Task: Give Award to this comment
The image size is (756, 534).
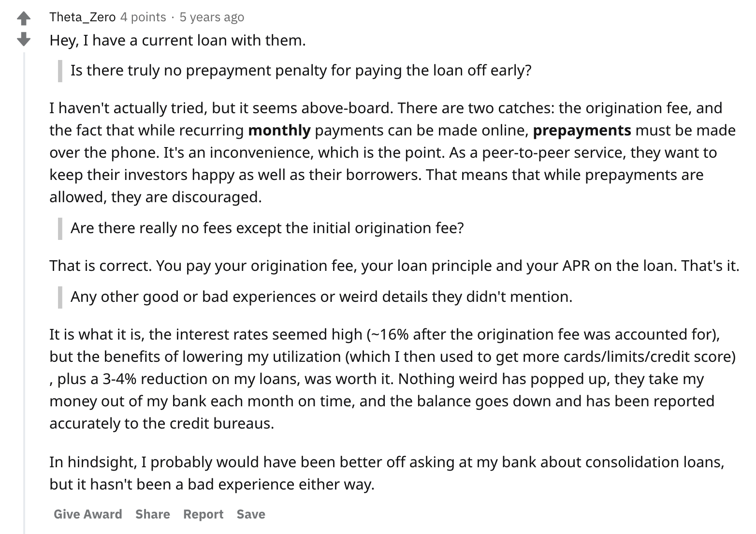Action: coord(88,514)
